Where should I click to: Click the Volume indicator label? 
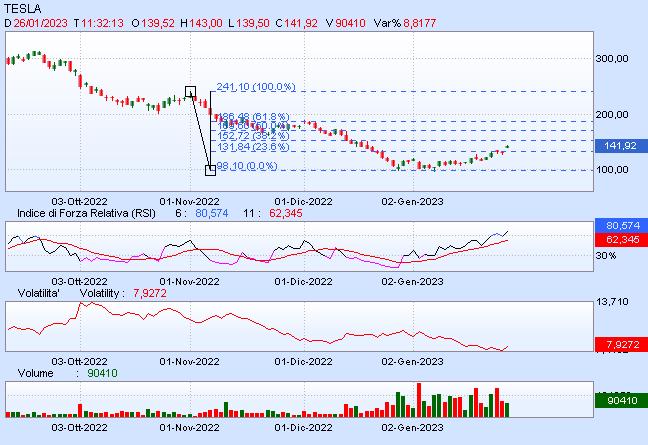36,374
